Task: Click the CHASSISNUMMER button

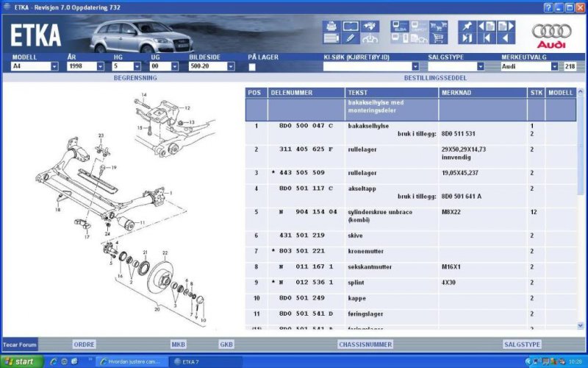Action: tap(365, 344)
